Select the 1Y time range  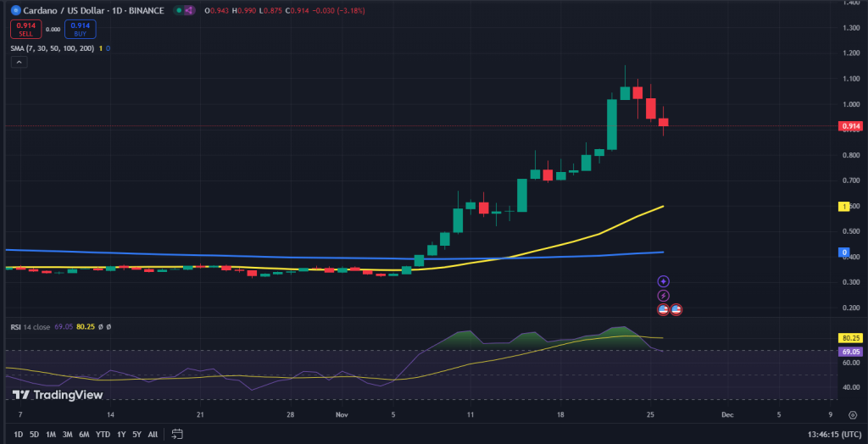(x=121, y=434)
